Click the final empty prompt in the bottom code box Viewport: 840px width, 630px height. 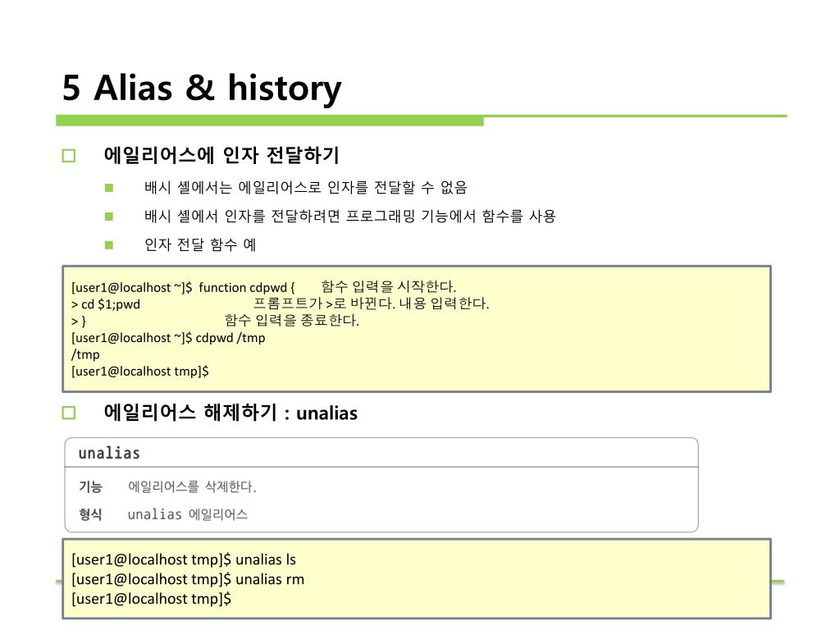[151, 599]
